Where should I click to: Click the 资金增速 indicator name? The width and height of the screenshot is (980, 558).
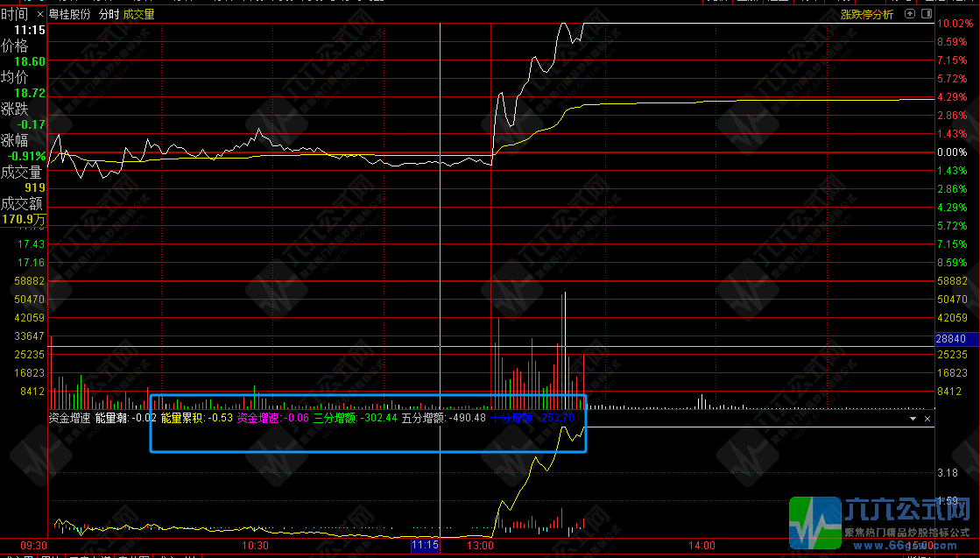69,419
